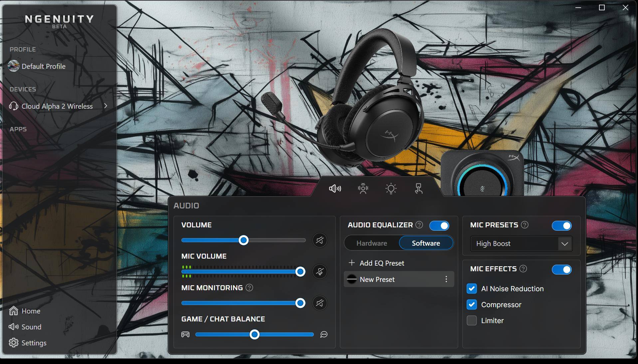
Task: Switch to the Hardware equalizer tab
Action: [371, 243]
